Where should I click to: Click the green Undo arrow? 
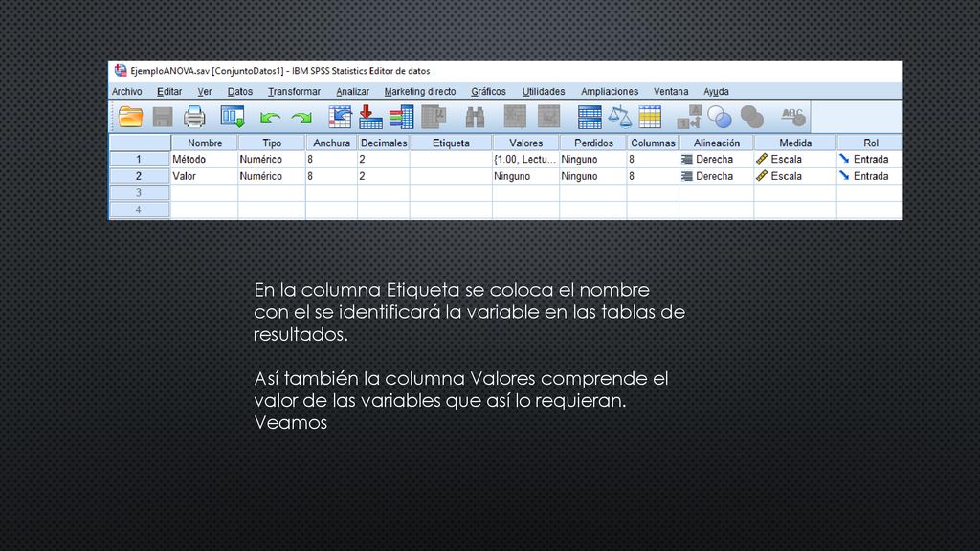[x=270, y=118]
